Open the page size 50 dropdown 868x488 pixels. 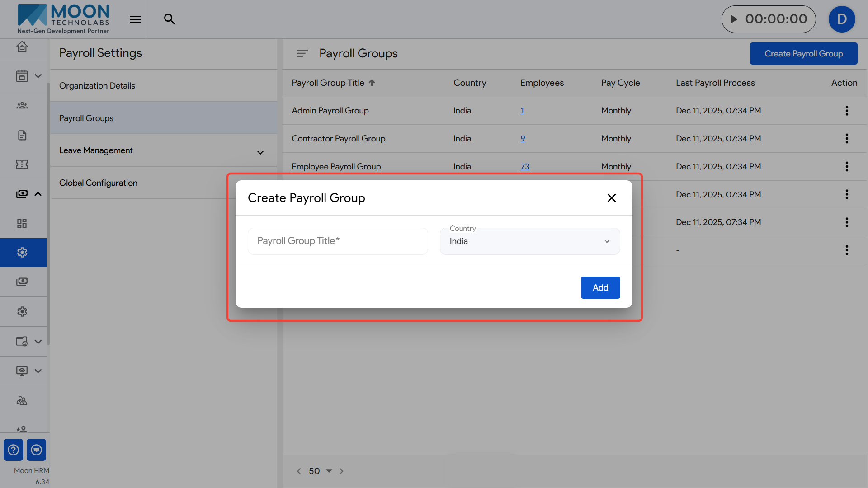pyautogui.click(x=320, y=471)
